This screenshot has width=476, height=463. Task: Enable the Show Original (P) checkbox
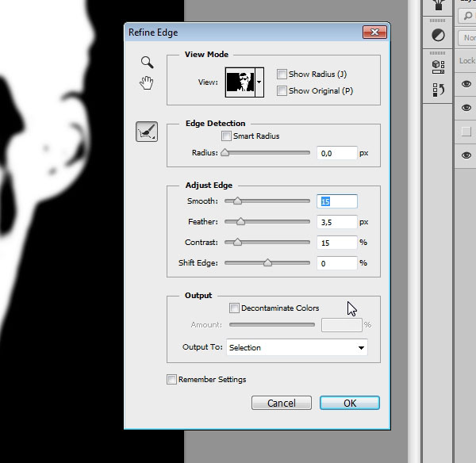(x=282, y=90)
